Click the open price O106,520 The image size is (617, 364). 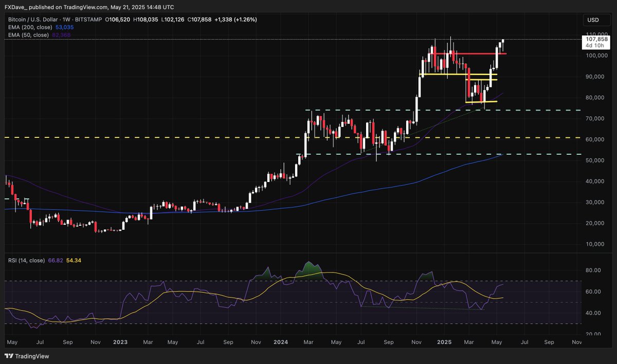click(x=118, y=20)
